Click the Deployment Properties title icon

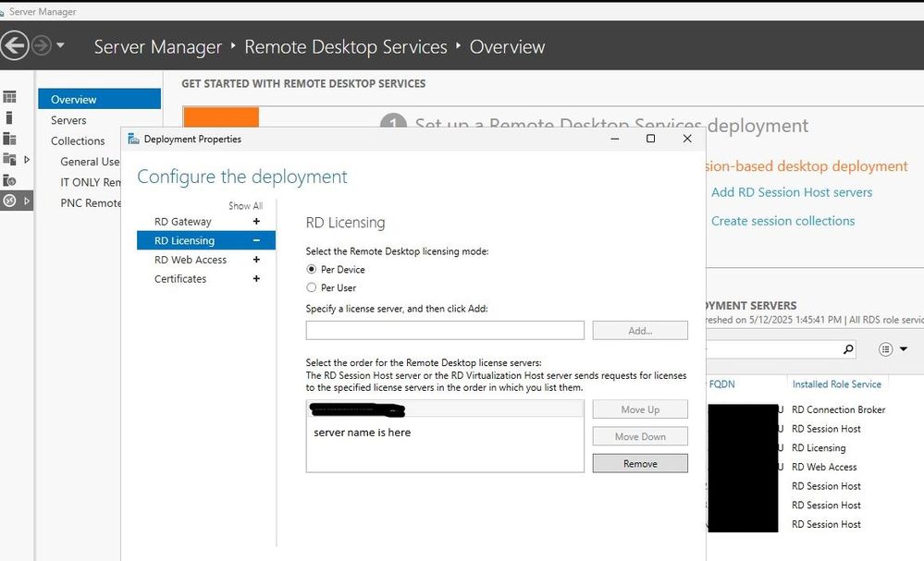tap(134, 139)
